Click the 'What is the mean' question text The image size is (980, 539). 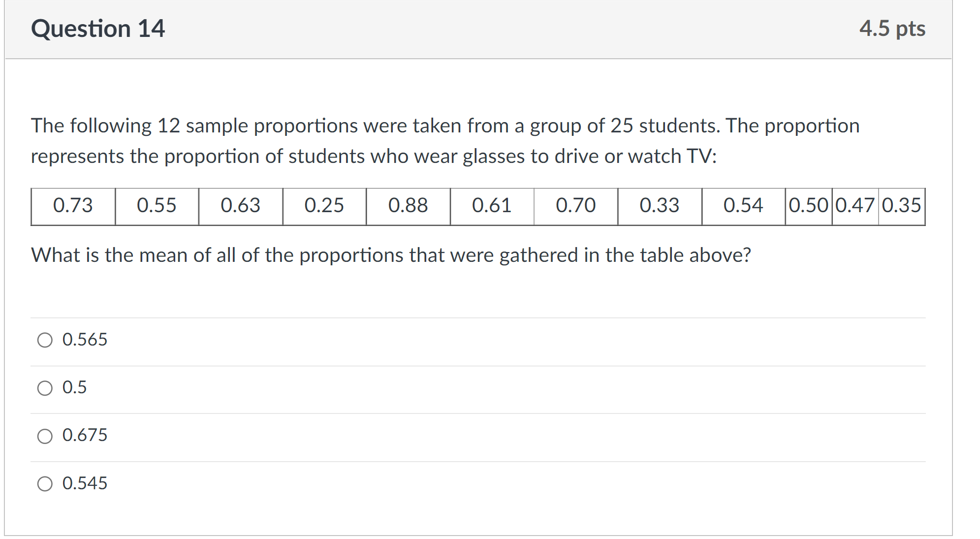(x=391, y=255)
